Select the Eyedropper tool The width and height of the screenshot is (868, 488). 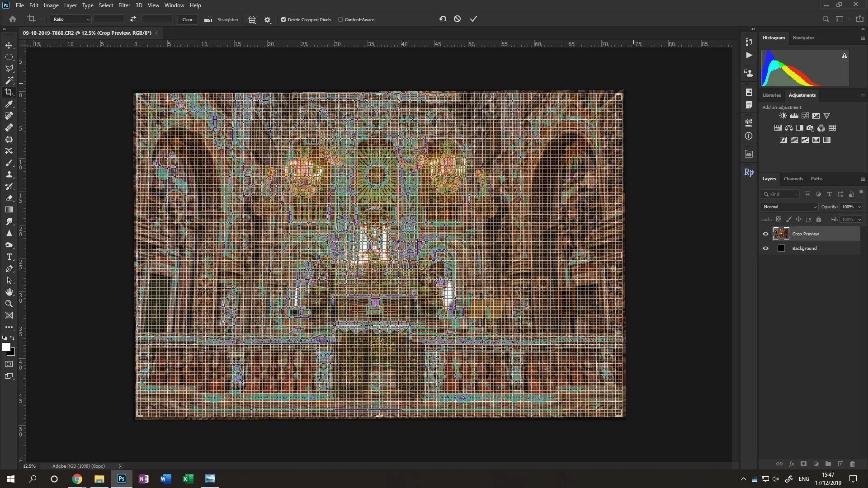tap(9, 104)
